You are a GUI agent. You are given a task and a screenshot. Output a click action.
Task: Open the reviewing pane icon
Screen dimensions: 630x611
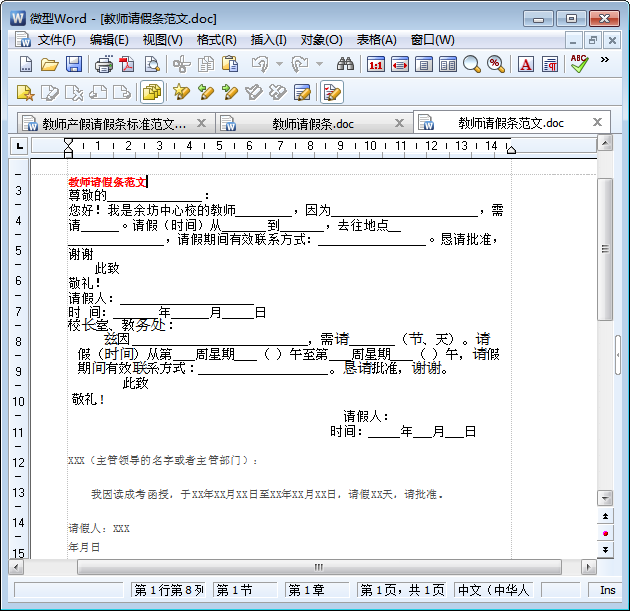(302, 92)
